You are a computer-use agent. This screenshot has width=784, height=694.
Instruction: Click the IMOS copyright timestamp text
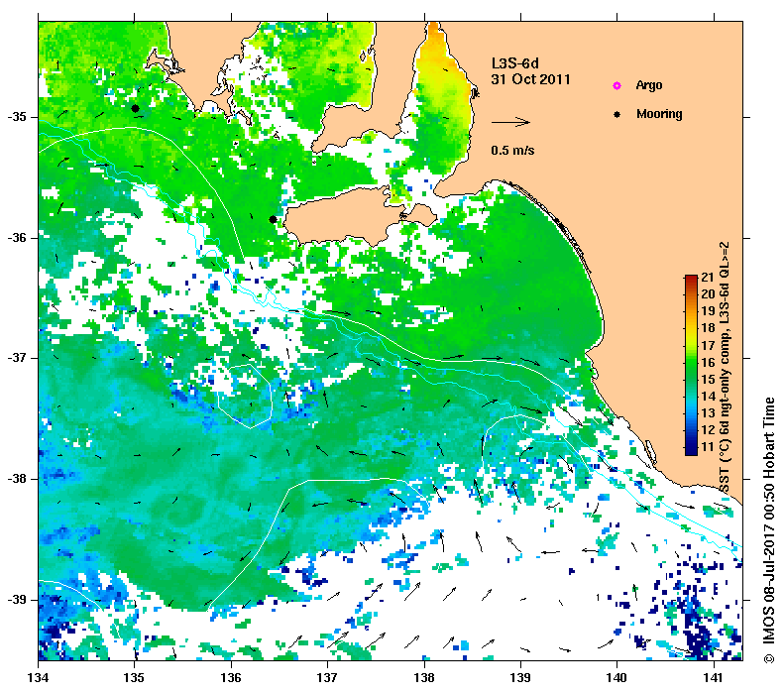click(x=769, y=530)
